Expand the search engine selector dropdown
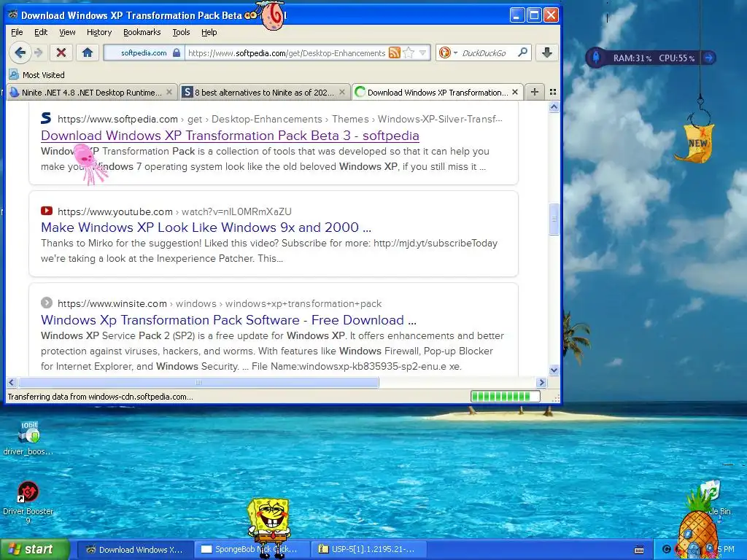 click(x=455, y=52)
